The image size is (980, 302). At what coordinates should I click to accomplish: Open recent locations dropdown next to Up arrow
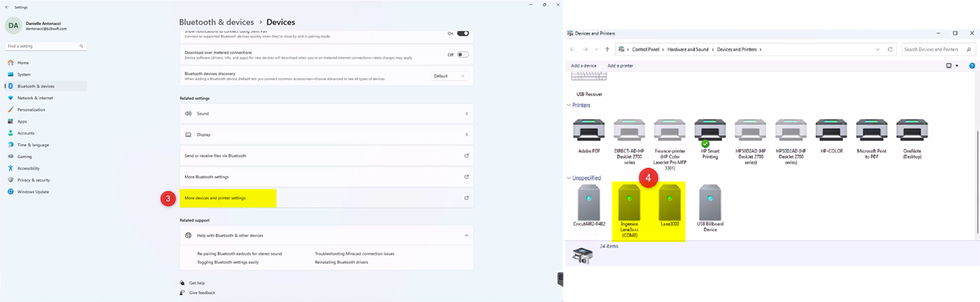click(x=596, y=49)
